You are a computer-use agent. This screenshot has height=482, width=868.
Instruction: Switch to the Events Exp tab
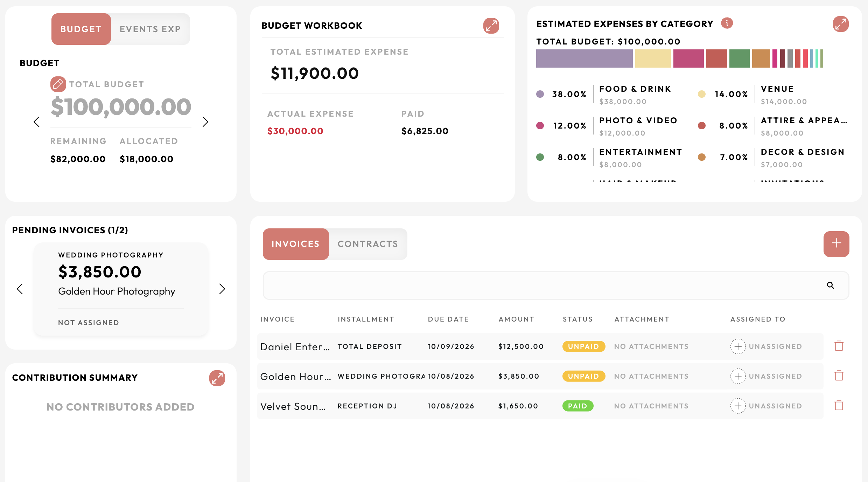[x=150, y=29]
